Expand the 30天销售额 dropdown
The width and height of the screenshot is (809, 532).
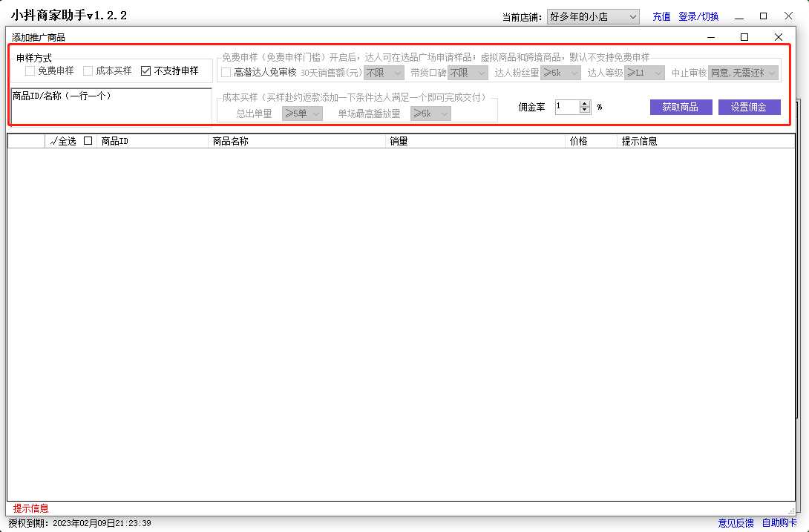point(384,73)
